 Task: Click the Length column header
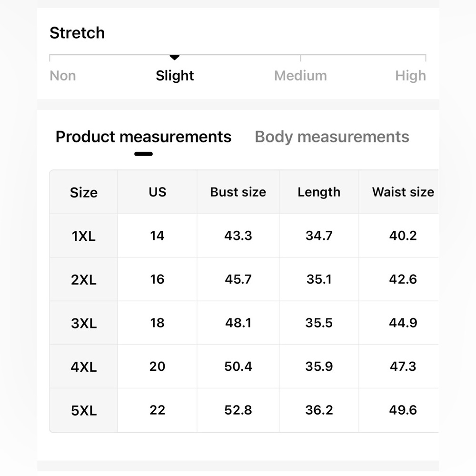tap(319, 192)
